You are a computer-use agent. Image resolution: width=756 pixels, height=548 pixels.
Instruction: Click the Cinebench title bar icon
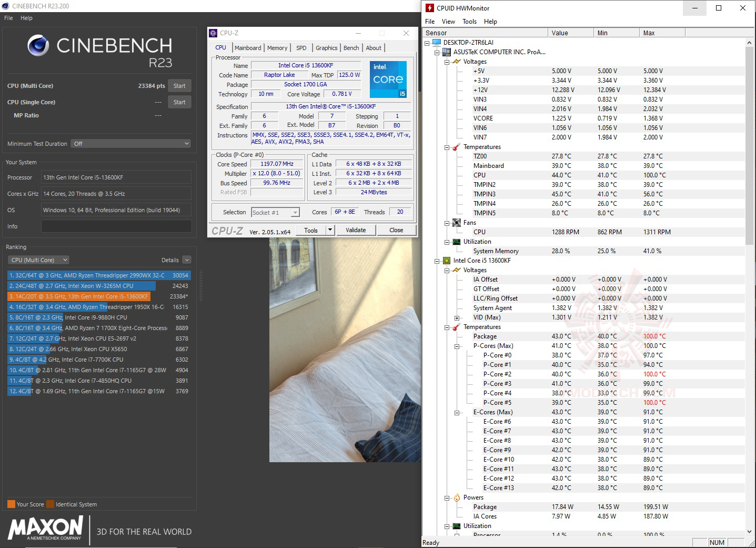pyautogui.click(x=5, y=6)
